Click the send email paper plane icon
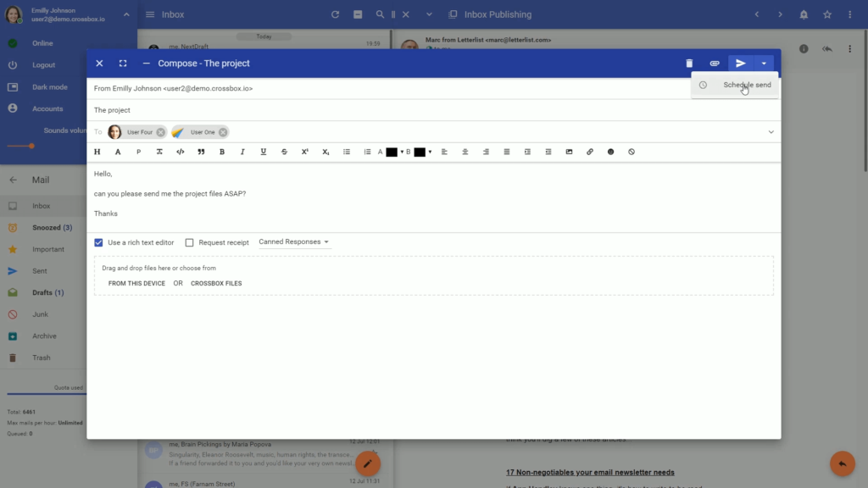 pyautogui.click(x=740, y=64)
